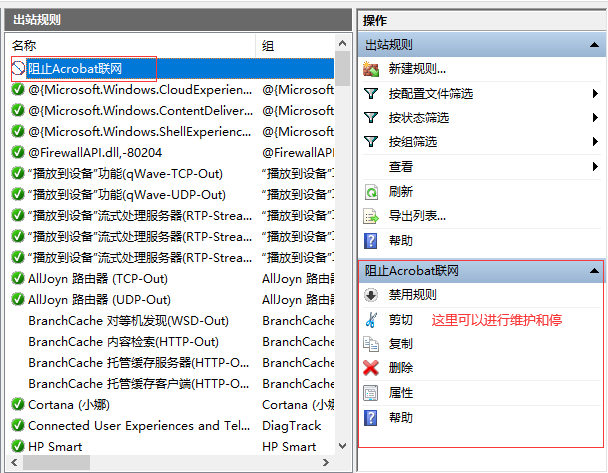The height and width of the screenshot is (473, 608).
Task: Click the filter funnel icon for 按配置文件筛选
Action: 371,93
